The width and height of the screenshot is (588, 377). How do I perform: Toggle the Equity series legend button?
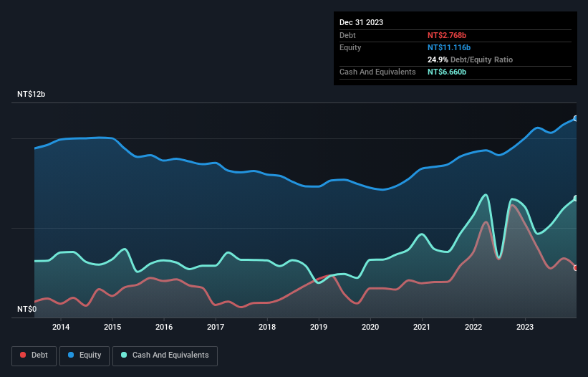point(85,355)
